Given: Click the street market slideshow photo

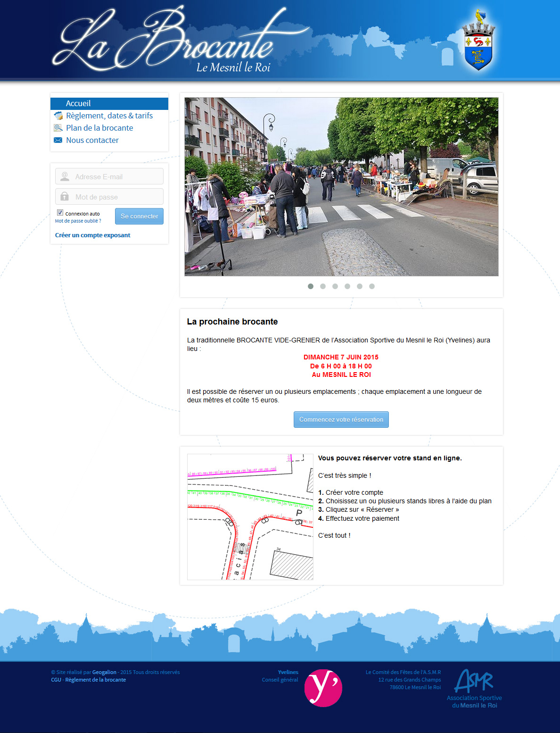Looking at the screenshot, I should 341,187.
